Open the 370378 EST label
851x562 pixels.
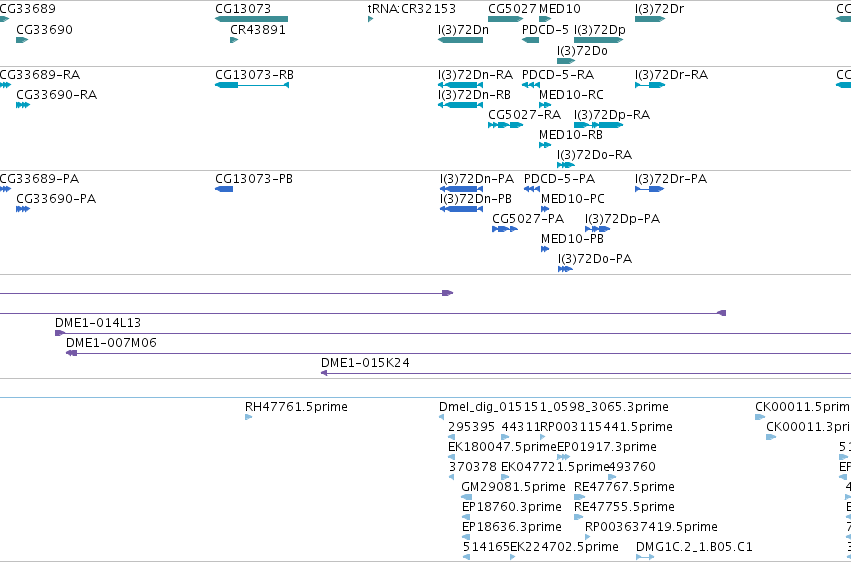point(473,468)
